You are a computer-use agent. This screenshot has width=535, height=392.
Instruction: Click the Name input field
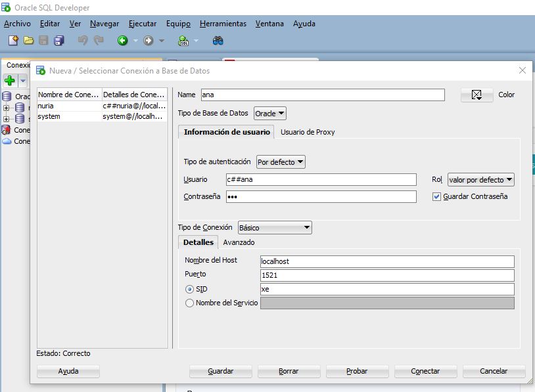[323, 95]
